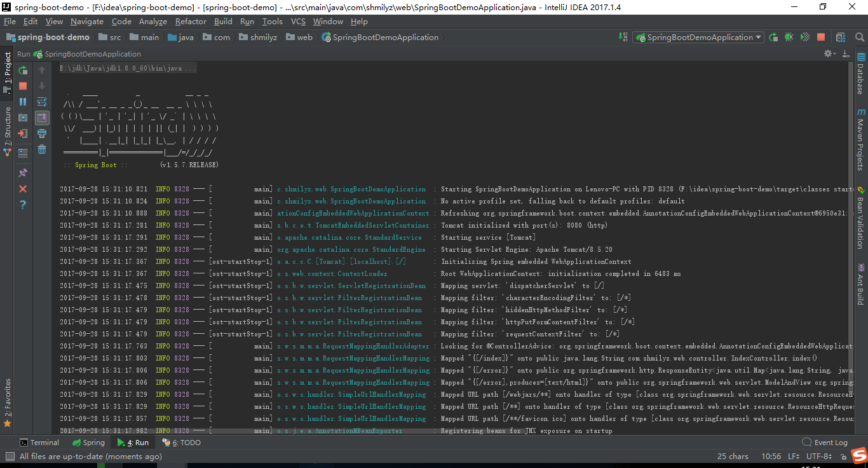
Task: Stop the running Spring Boot process
Action: click(23, 85)
